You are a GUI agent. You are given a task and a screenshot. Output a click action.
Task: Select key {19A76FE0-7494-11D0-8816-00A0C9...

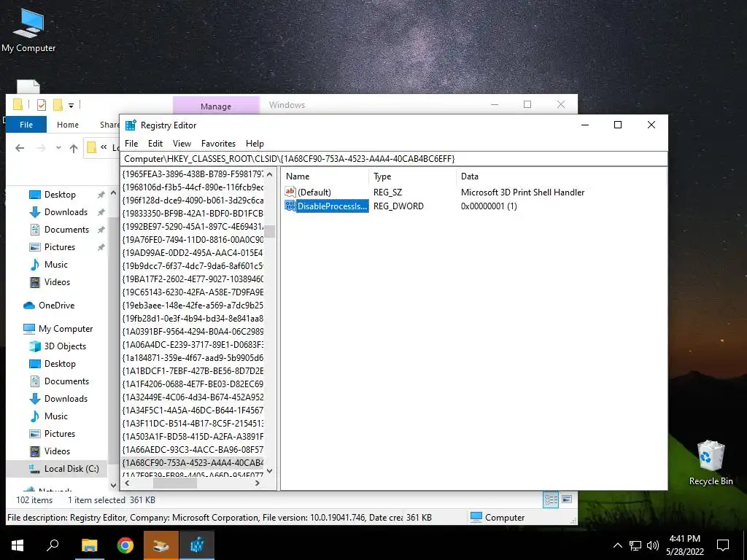(193, 239)
